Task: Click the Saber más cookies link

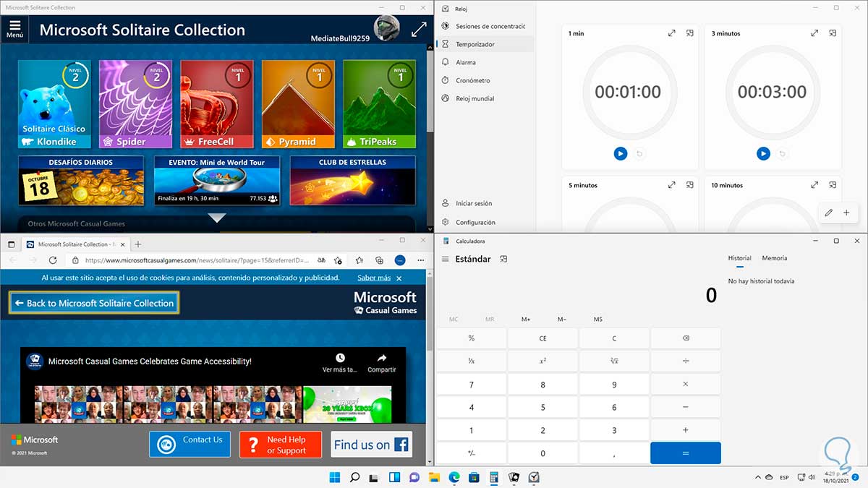Action: point(374,278)
